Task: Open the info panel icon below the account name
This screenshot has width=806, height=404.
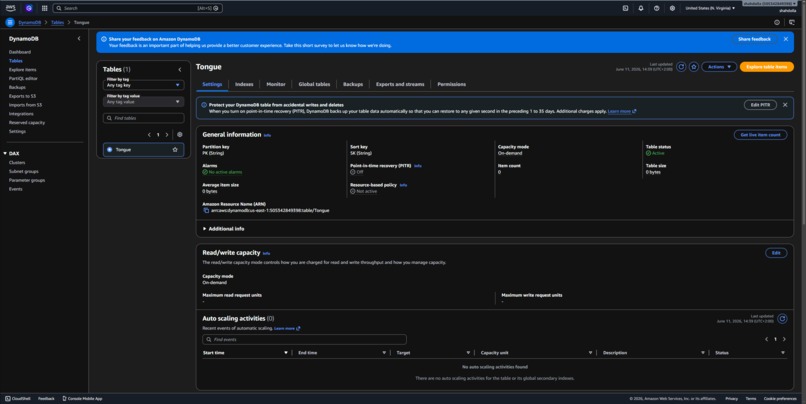Action: [777, 23]
